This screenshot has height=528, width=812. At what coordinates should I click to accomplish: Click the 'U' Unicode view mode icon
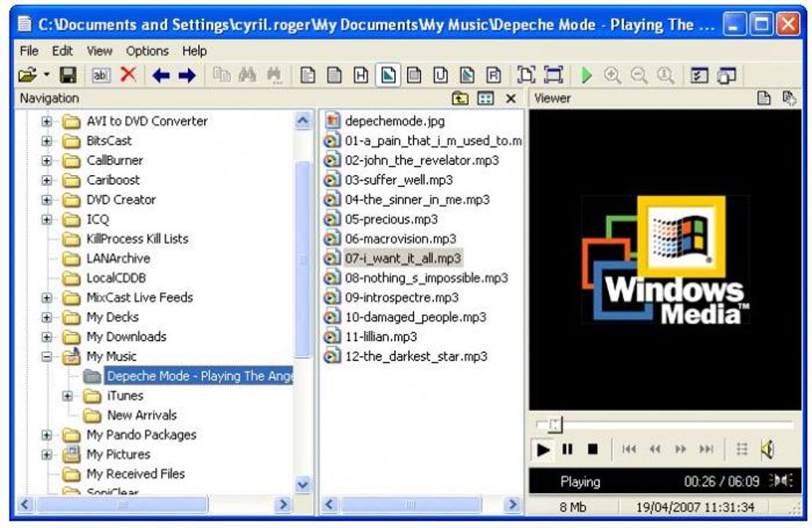pyautogui.click(x=441, y=76)
